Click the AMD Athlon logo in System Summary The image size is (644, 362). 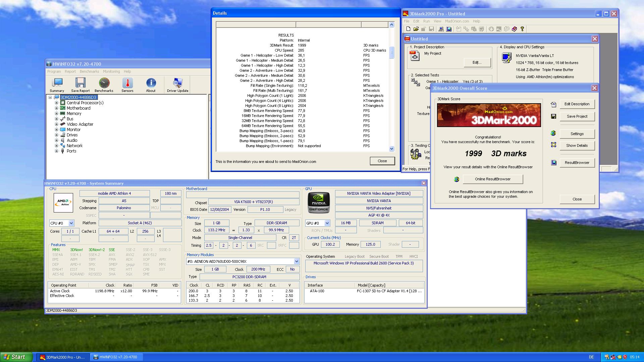click(x=63, y=202)
